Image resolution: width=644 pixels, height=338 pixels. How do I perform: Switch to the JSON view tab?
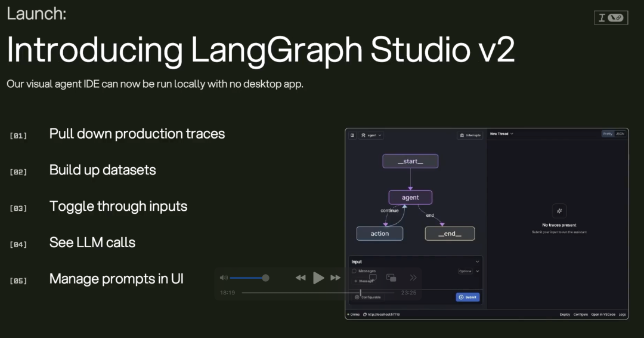620,134
